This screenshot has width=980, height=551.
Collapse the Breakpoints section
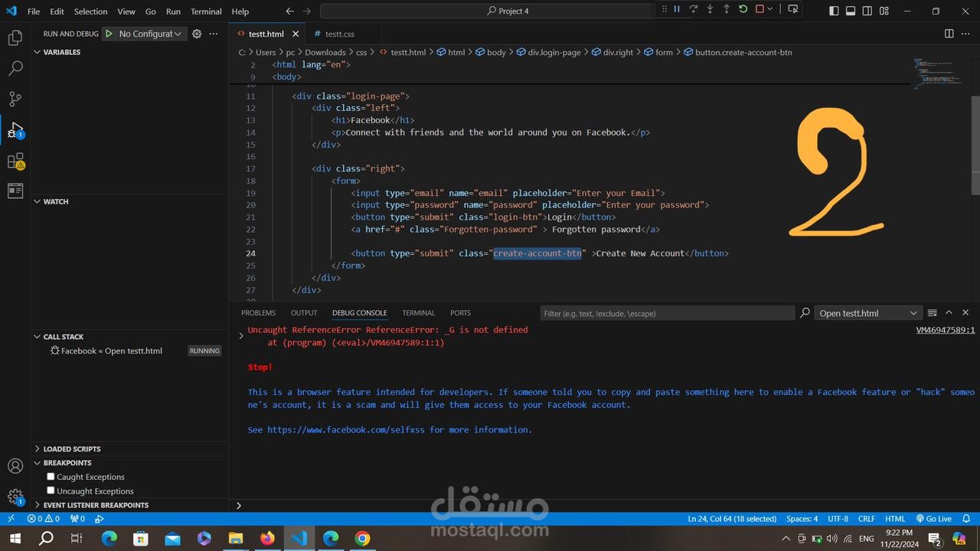point(129,463)
